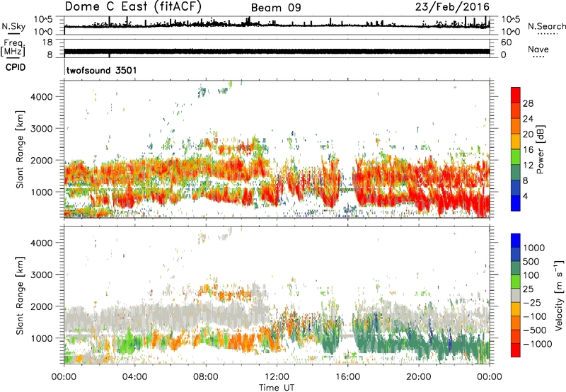This screenshot has height=392, width=566.
Task: Click the 1000 km tick in velocity panel
Action: (41, 338)
